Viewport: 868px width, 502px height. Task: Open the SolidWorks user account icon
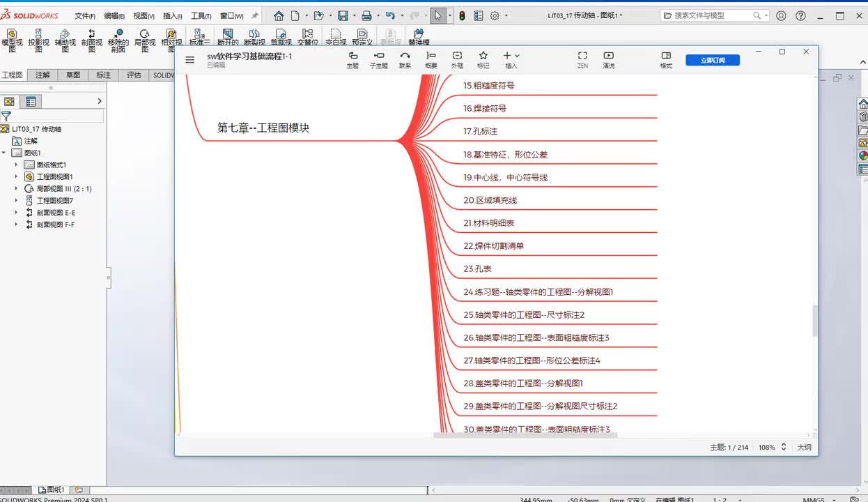(x=781, y=15)
